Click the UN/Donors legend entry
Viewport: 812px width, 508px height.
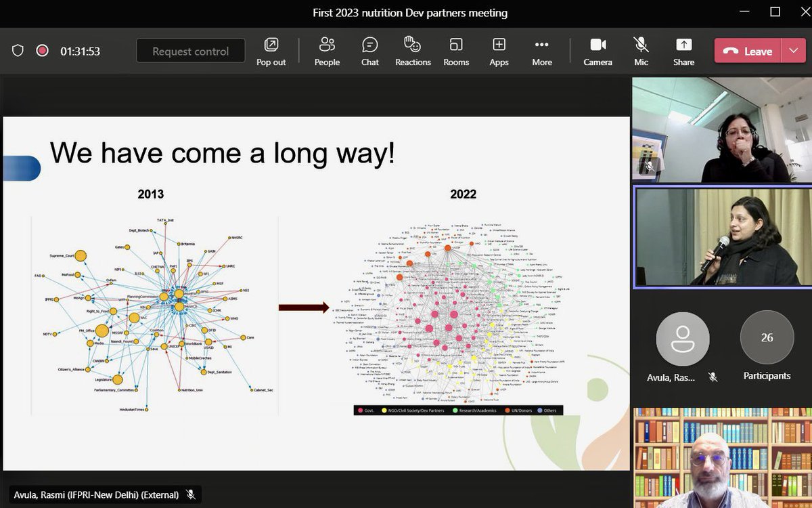tap(518, 410)
